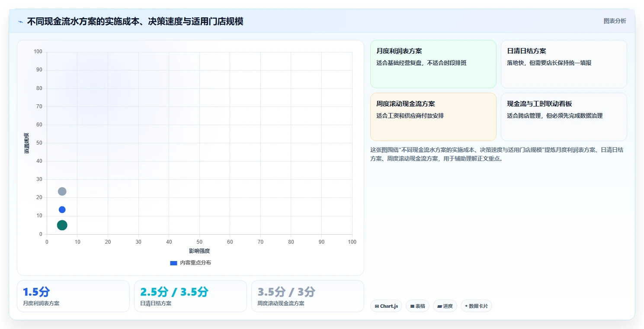Screen dimensions: 644x329
Task: Click the blue legend color box
Action: coord(173,263)
